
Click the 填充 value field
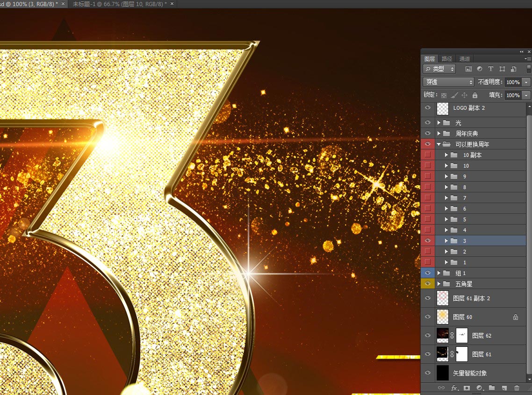coord(513,95)
